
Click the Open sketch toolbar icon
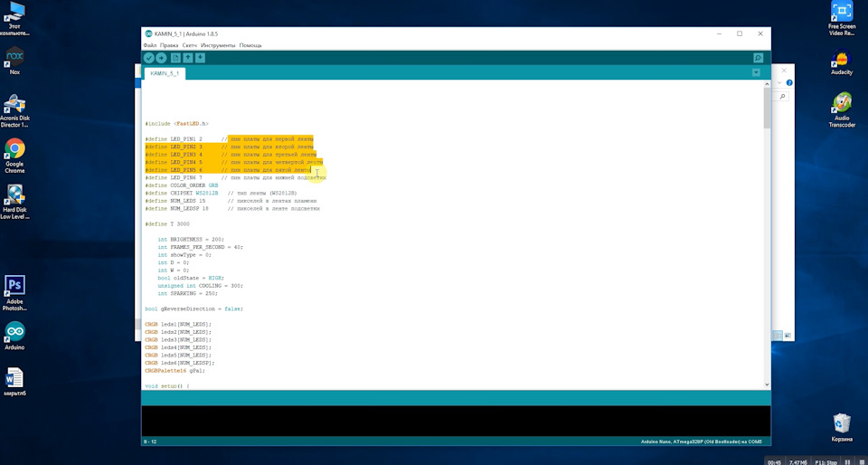click(x=188, y=58)
